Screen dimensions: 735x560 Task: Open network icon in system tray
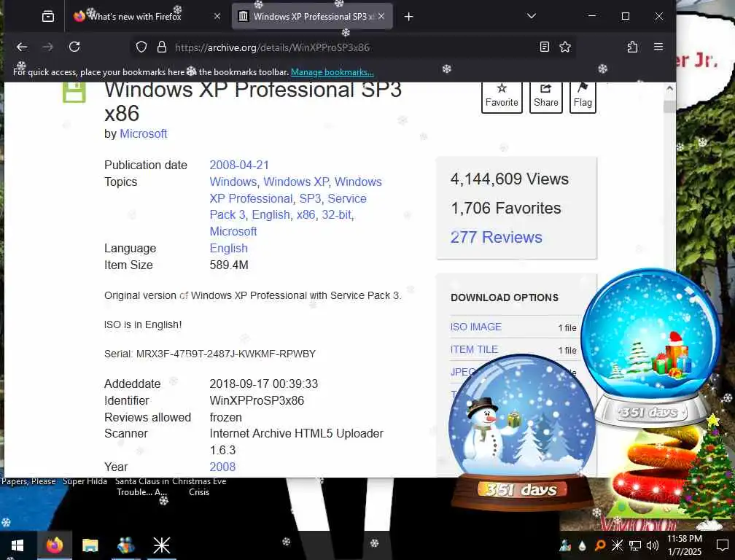(635, 545)
